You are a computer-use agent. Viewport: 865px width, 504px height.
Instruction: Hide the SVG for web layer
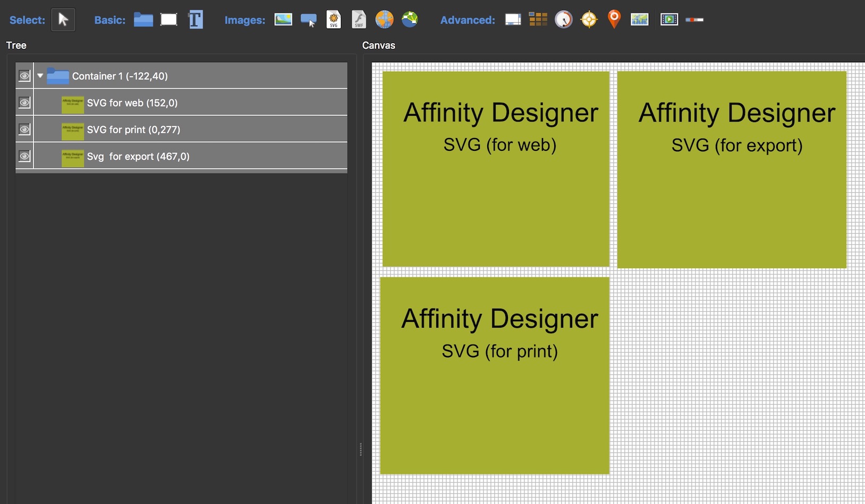pyautogui.click(x=24, y=102)
